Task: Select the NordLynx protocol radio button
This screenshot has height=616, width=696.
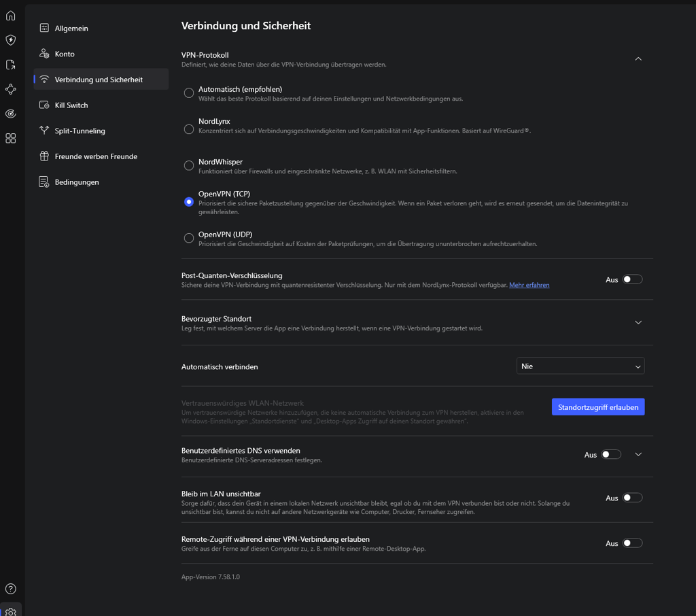Action: click(189, 129)
